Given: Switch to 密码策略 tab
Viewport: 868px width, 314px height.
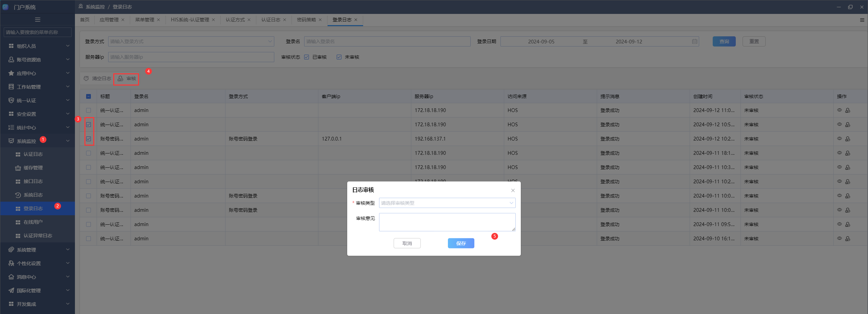Looking at the screenshot, I should coord(306,20).
